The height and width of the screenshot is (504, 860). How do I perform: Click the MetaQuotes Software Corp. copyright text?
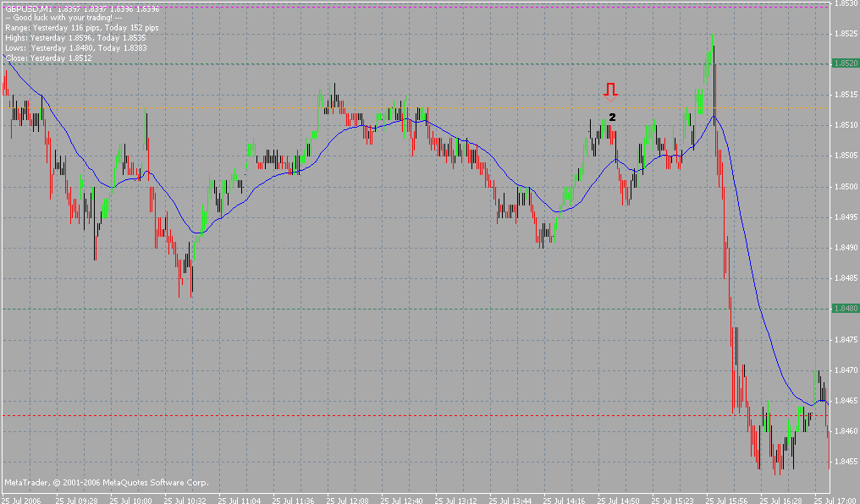click(x=107, y=483)
